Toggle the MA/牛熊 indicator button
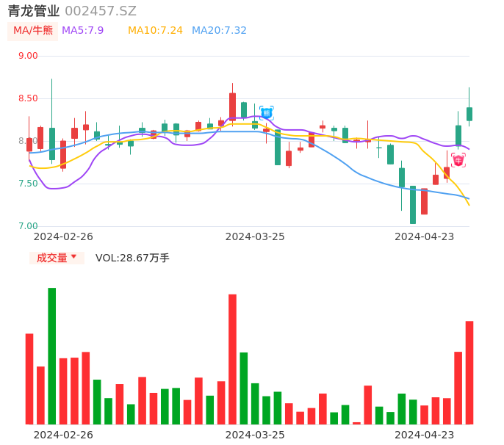 coord(33,30)
